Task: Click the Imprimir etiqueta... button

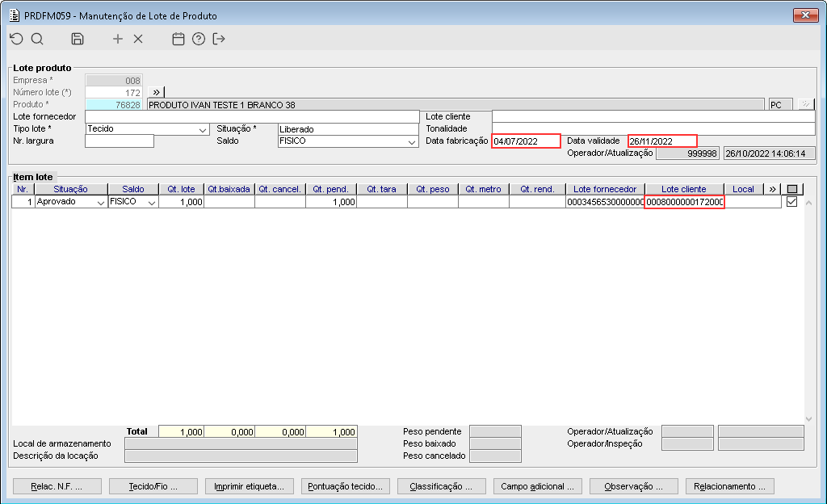Action: [x=249, y=486]
